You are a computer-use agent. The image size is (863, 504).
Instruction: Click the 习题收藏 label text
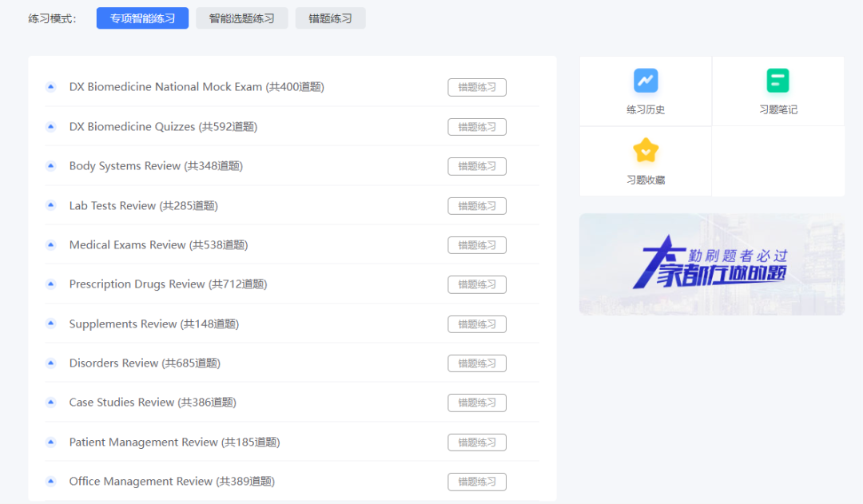click(646, 180)
